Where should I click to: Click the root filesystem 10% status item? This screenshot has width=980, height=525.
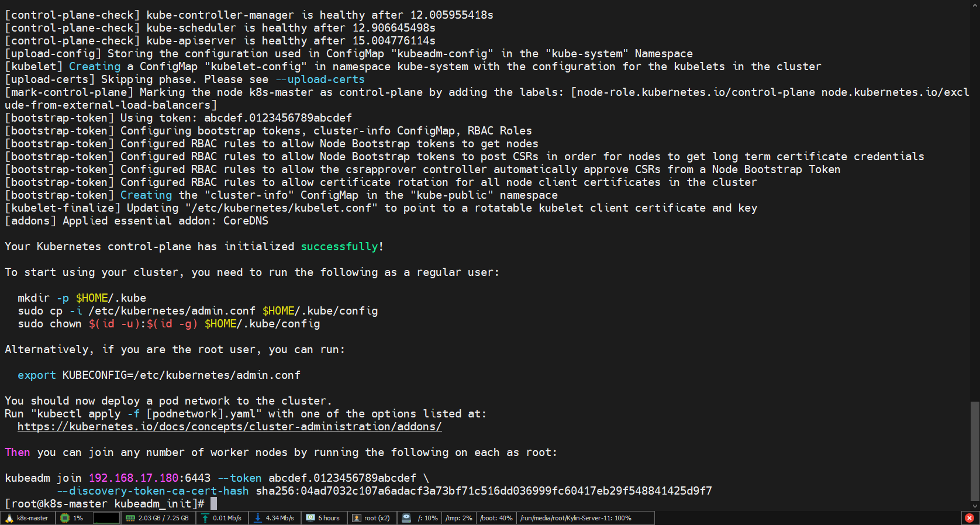[427, 518]
